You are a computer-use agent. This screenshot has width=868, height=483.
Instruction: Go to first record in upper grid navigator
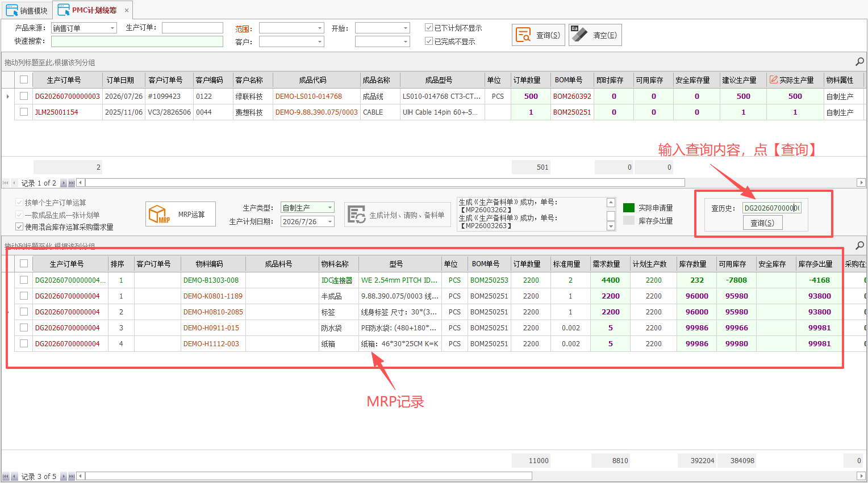point(6,183)
